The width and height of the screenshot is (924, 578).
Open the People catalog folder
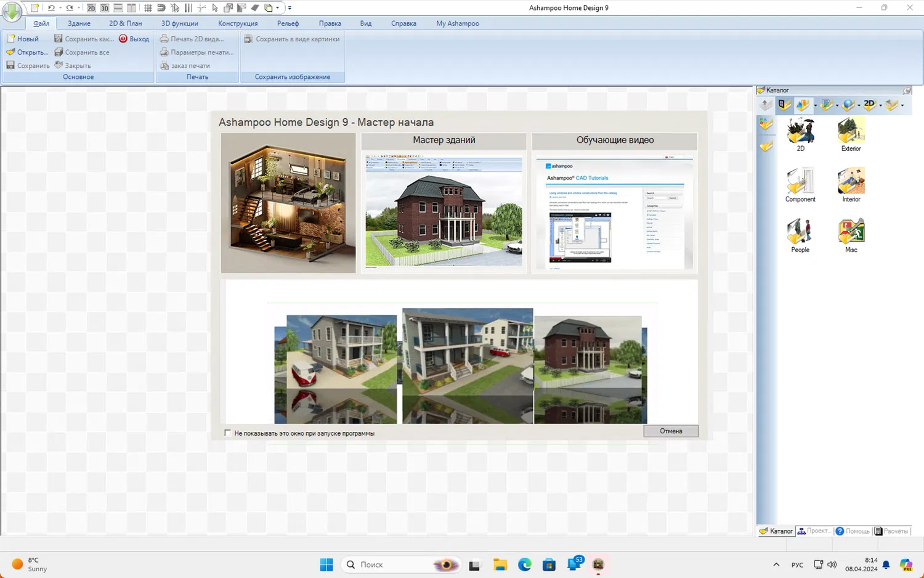click(800, 235)
